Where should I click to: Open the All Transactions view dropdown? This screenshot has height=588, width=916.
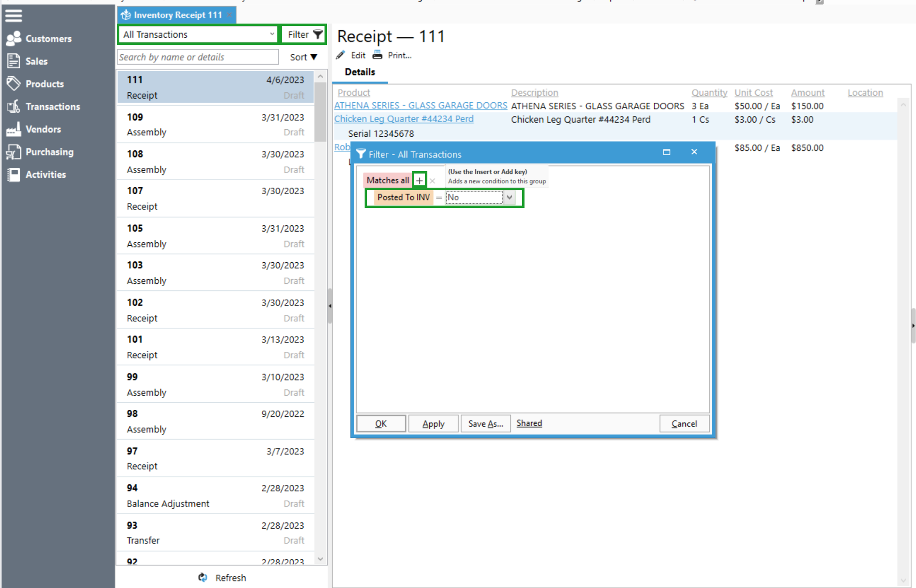tap(197, 34)
